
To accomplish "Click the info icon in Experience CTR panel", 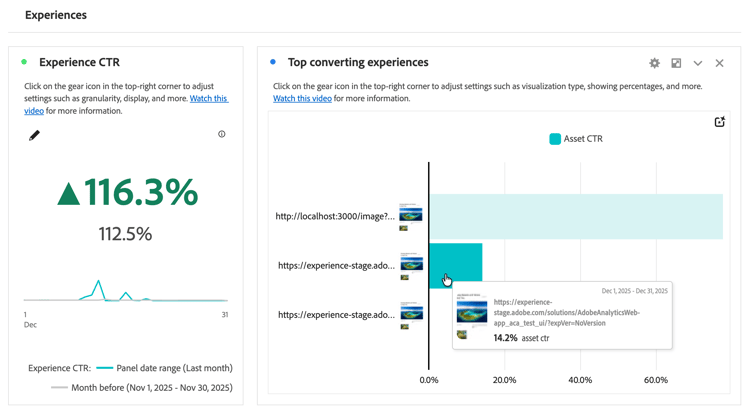I will coord(222,134).
